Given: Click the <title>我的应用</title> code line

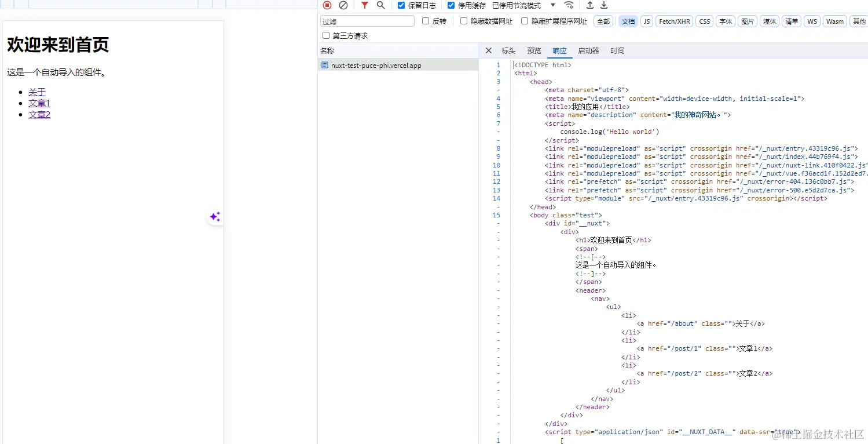Looking at the screenshot, I should coord(587,107).
